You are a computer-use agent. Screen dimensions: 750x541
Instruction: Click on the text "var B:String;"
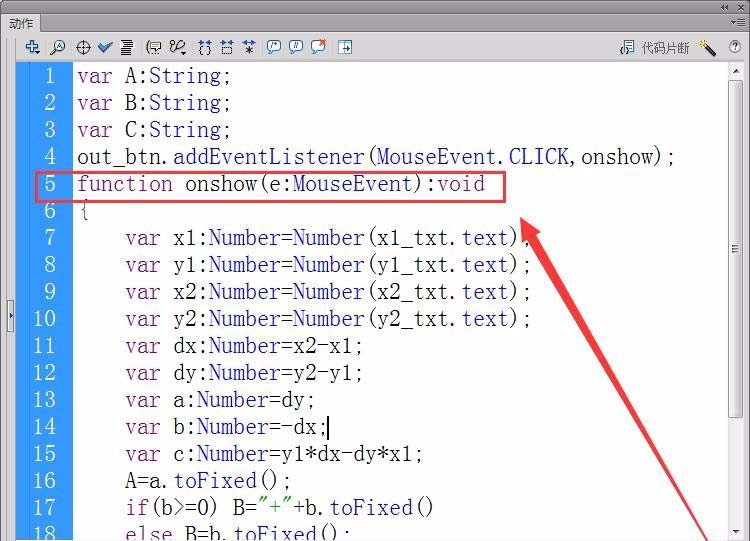154,103
